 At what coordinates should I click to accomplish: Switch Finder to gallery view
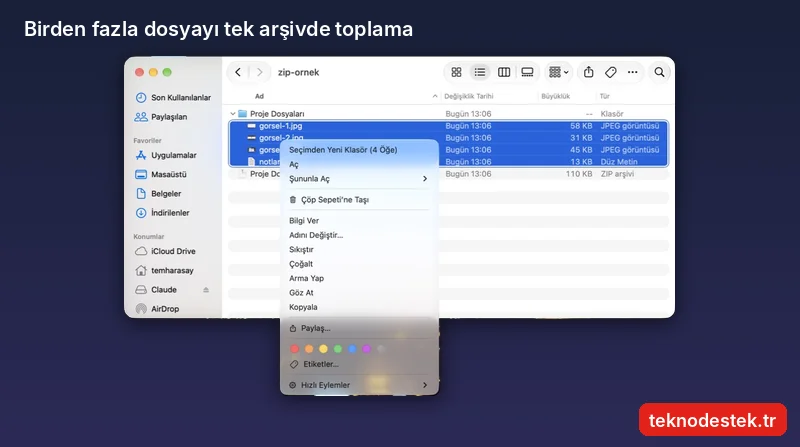click(x=527, y=72)
